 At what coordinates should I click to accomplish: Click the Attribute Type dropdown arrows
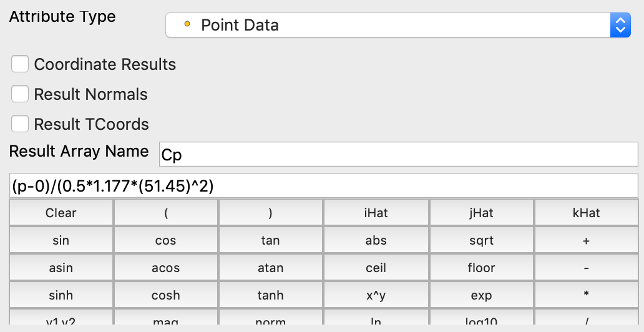pos(619,26)
